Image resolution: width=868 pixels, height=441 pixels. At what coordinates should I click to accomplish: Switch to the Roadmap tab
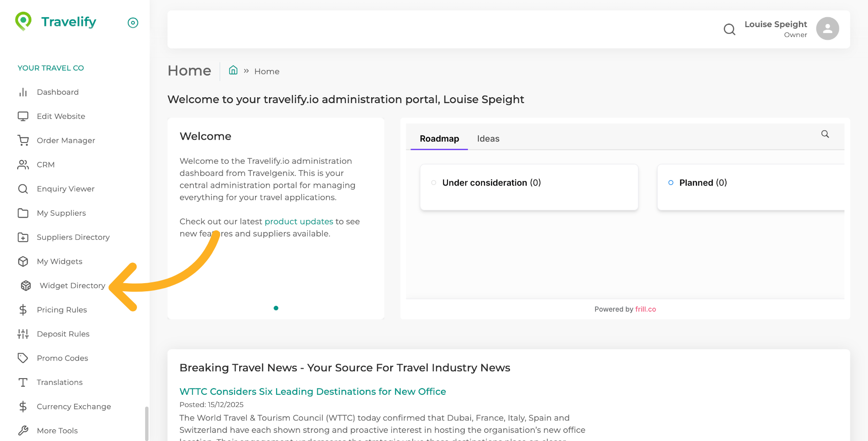pos(439,139)
